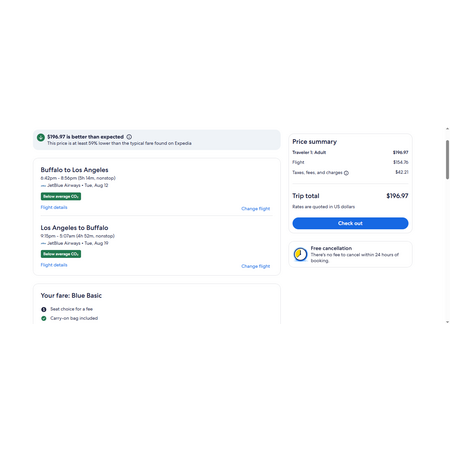Click the Trip total amount $196.97
450x450 pixels.
[x=397, y=196]
